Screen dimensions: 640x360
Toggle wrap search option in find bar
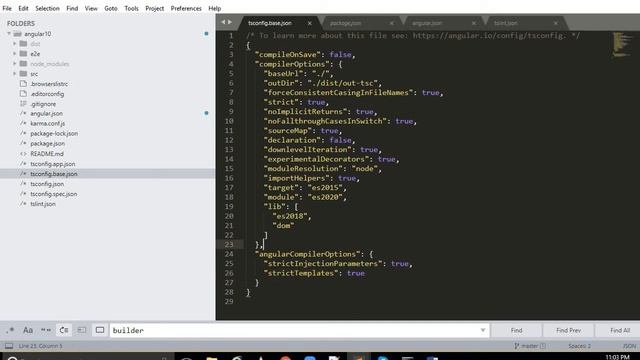coord(64,330)
